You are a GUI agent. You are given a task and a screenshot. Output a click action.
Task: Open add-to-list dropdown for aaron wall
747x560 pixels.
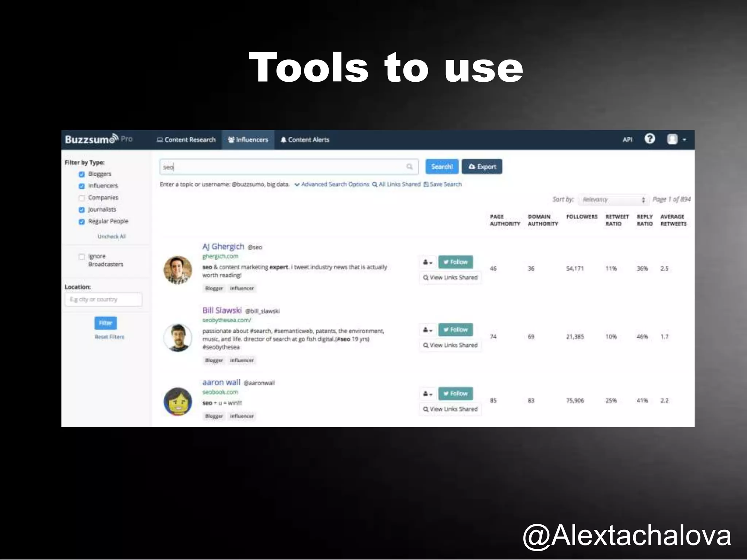[428, 394]
